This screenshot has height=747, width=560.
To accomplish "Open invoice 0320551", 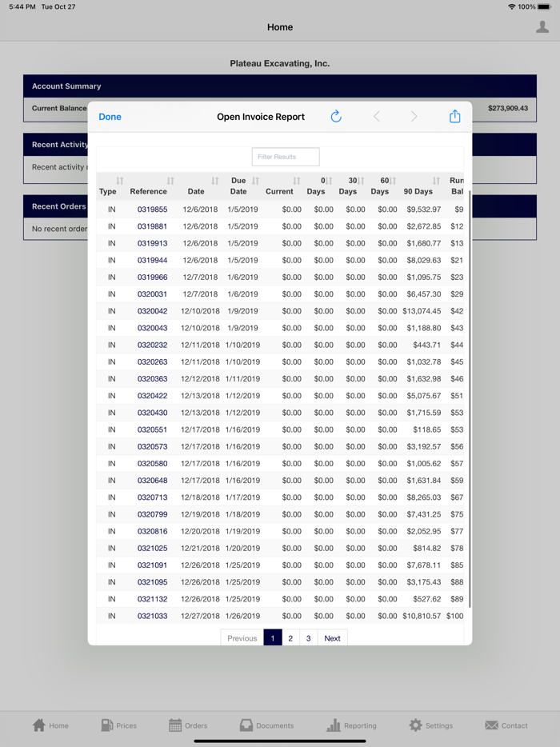I will point(153,429).
